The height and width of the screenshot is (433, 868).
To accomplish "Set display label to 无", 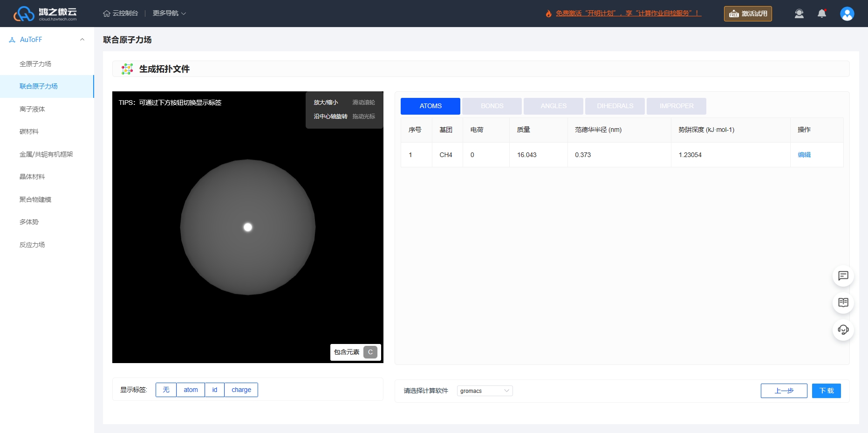I will pyautogui.click(x=166, y=390).
